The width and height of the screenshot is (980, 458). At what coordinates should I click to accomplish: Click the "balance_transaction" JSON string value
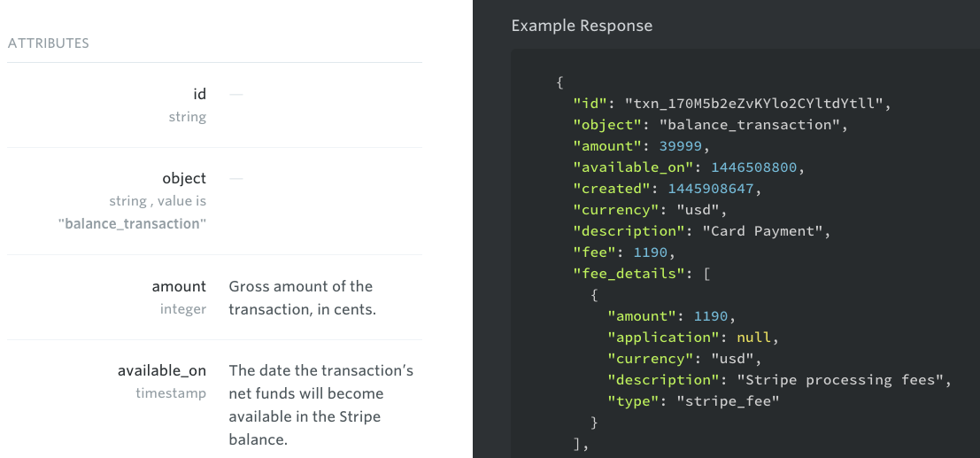click(x=749, y=125)
